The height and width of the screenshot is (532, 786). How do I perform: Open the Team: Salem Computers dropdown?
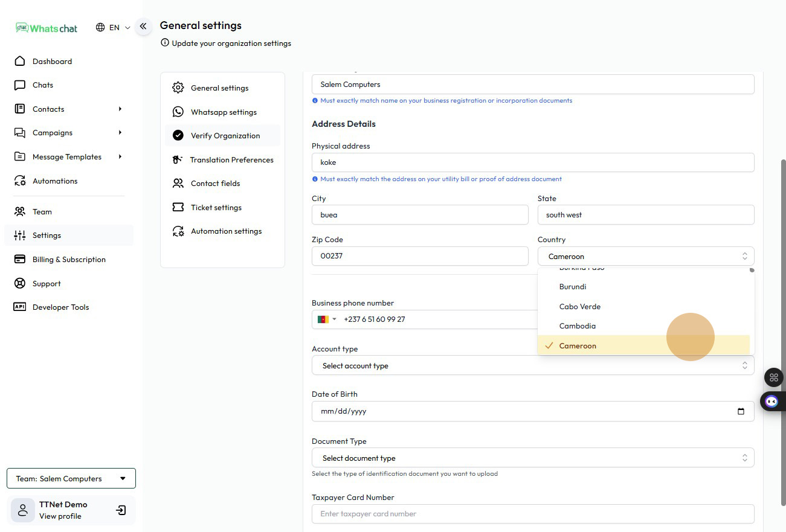(71, 478)
